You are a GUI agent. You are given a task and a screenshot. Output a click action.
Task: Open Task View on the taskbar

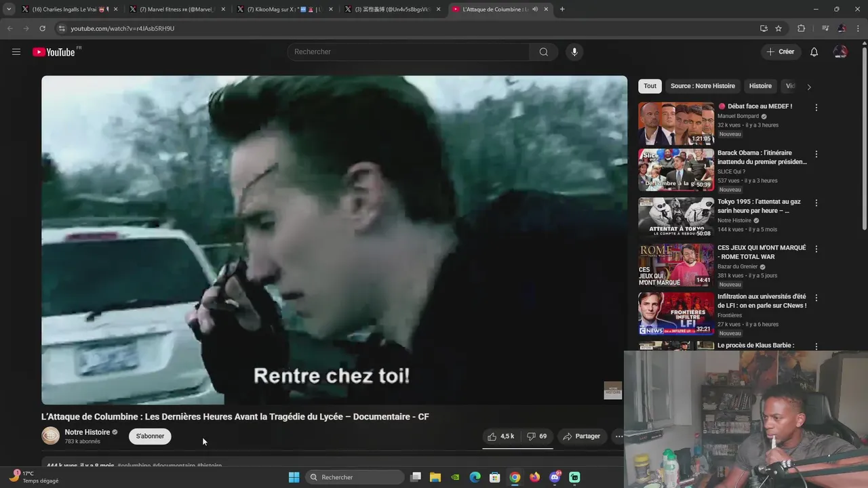coord(416,477)
